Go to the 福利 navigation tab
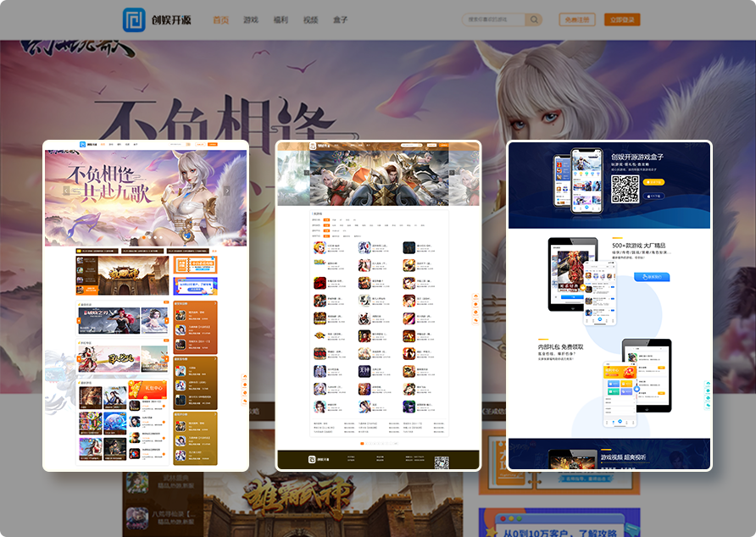The width and height of the screenshot is (756, 537). (x=281, y=19)
